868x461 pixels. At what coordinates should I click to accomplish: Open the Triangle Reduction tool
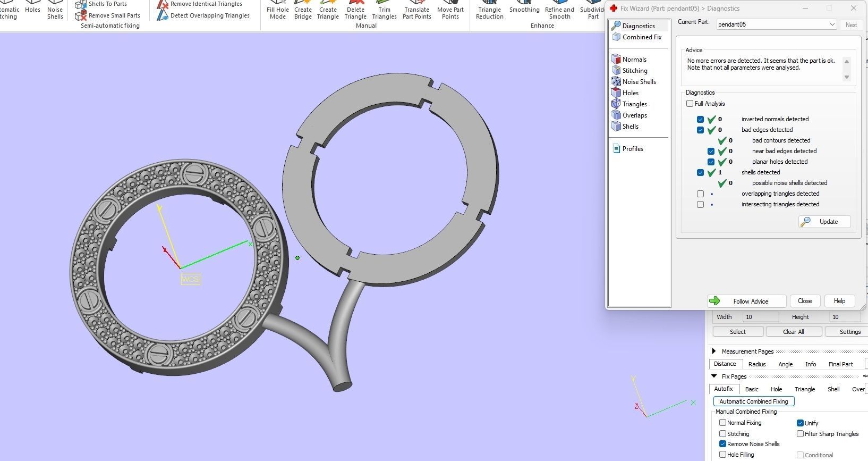(x=489, y=10)
